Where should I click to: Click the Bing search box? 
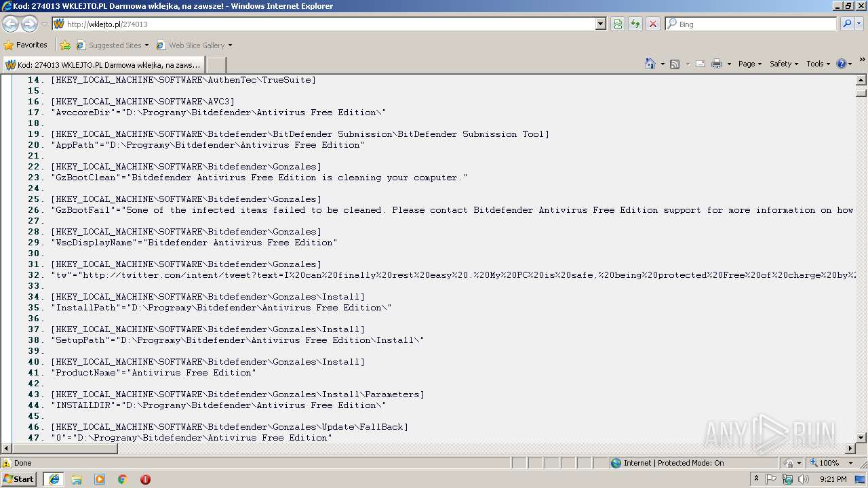(751, 24)
